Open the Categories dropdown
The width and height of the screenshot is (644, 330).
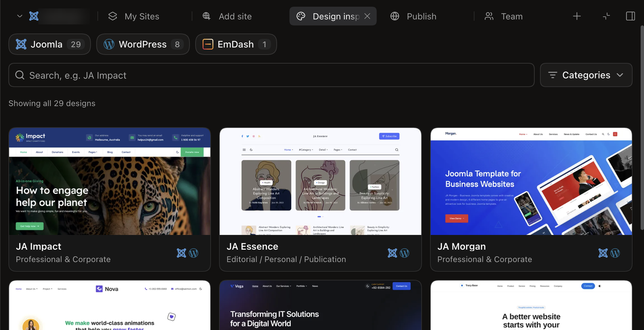(586, 75)
